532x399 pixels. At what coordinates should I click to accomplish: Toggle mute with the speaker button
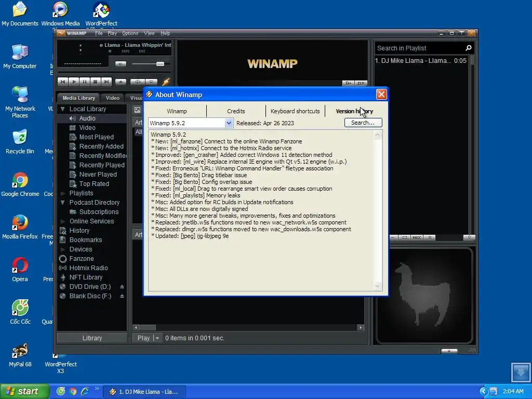click(121, 64)
